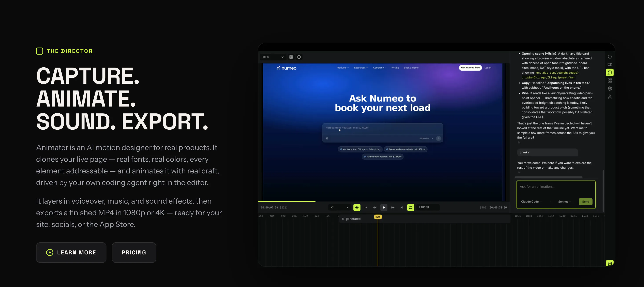Click the grid view icon beside zoom
644x287 pixels.
(x=291, y=57)
